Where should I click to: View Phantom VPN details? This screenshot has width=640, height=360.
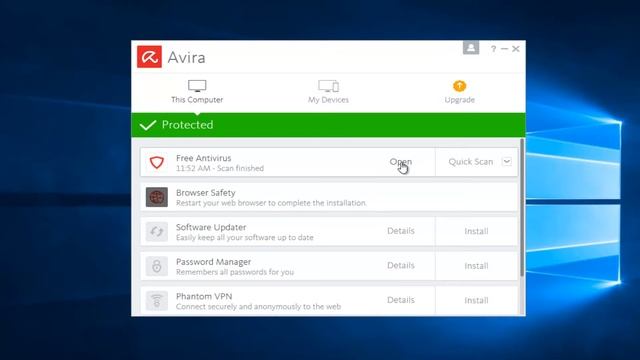pyautogui.click(x=401, y=300)
